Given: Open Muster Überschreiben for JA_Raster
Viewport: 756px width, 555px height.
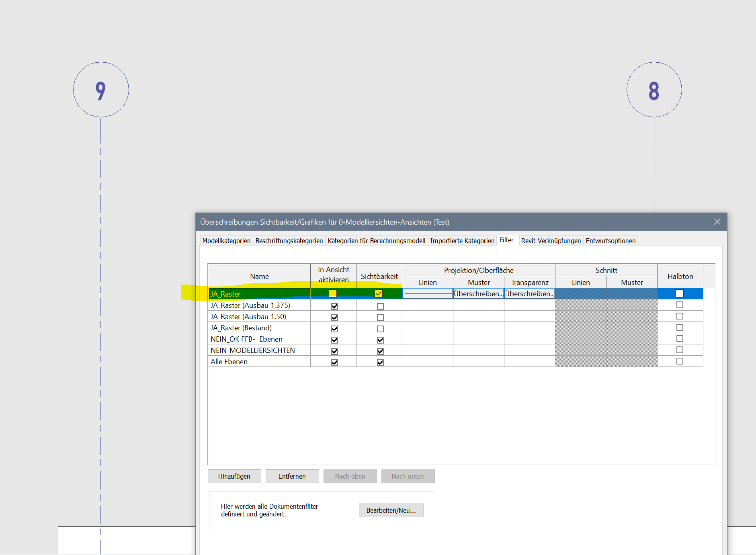Looking at the screenshot, I should click(x=479, y=294).
